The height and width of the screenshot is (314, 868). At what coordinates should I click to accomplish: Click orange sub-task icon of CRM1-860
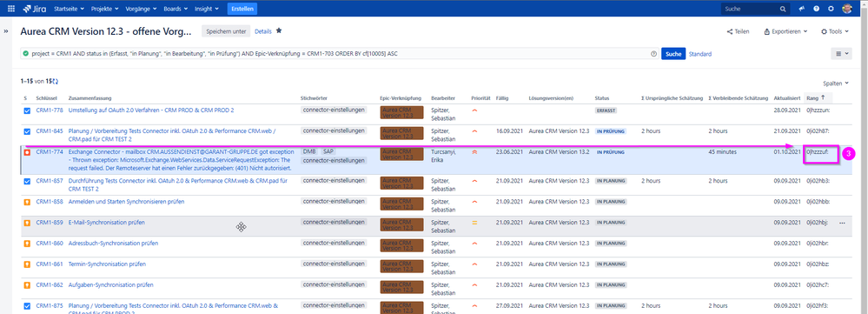27,244
